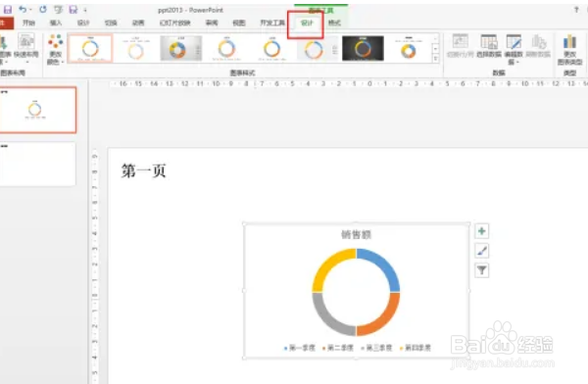Click the 第一季度 legend entry
The height and width of the screenshot is (384, 588).
click(300, 348)
